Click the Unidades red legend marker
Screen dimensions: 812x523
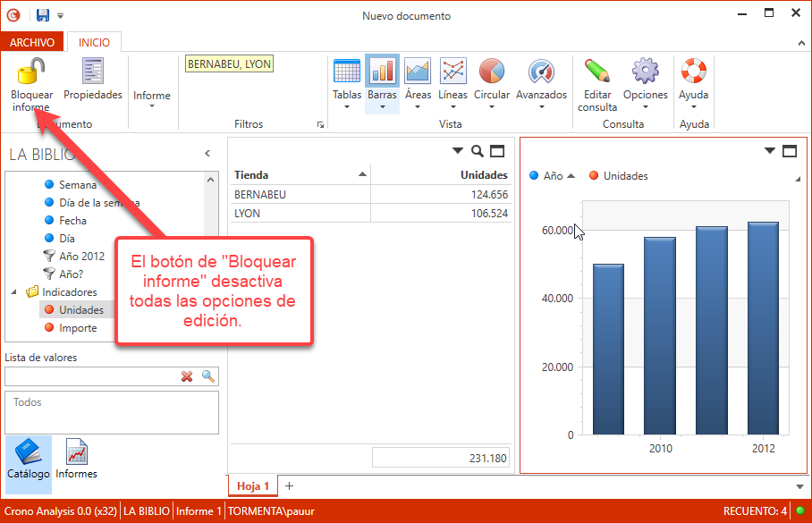pos(593,176)
